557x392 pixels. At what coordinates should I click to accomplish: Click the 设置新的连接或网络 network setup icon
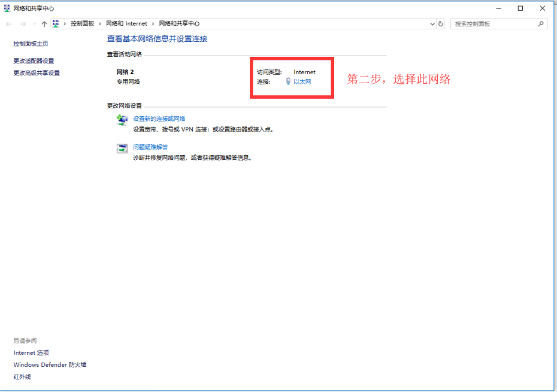coord(122,120)
